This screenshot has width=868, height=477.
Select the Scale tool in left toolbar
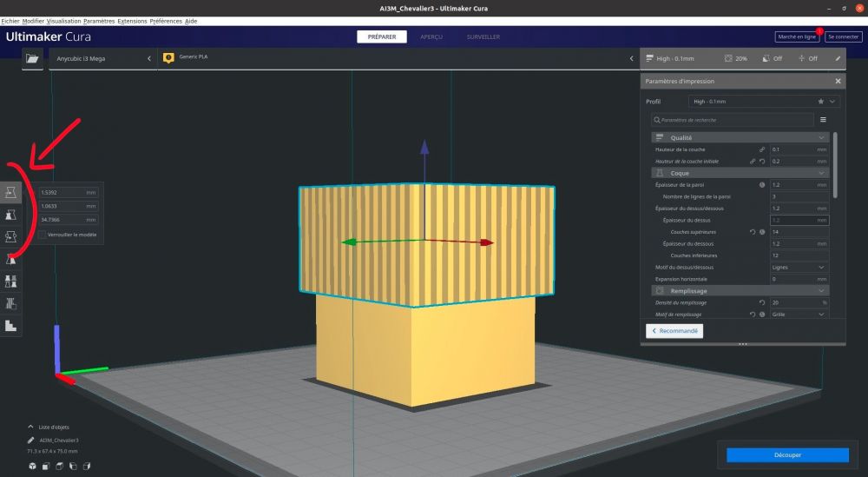10,215
